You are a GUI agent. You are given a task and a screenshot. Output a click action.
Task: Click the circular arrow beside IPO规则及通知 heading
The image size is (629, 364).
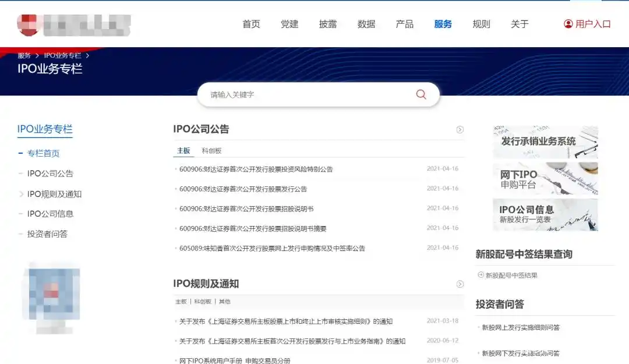pos(460,284)
